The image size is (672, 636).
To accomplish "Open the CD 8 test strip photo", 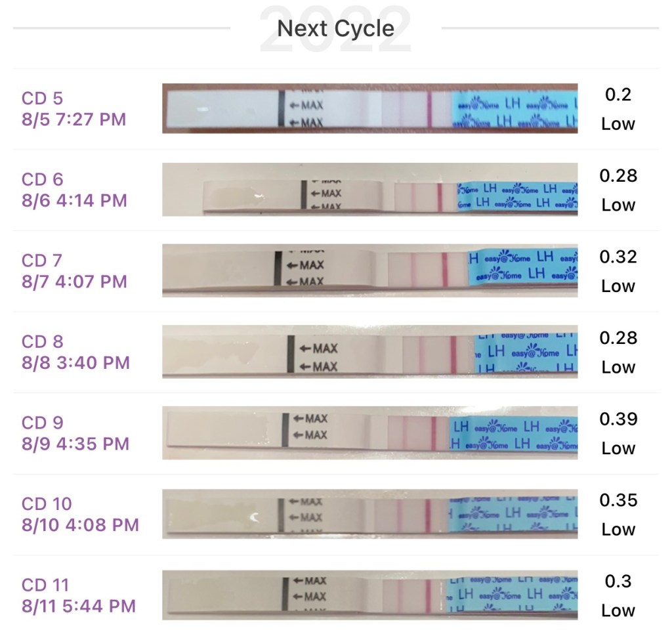I will 369,352.
